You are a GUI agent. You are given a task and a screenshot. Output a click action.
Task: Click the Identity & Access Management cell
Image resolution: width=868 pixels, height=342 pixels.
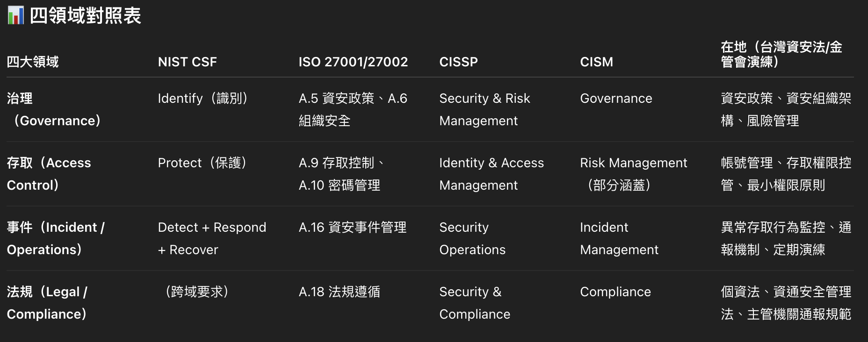[492, 174]
